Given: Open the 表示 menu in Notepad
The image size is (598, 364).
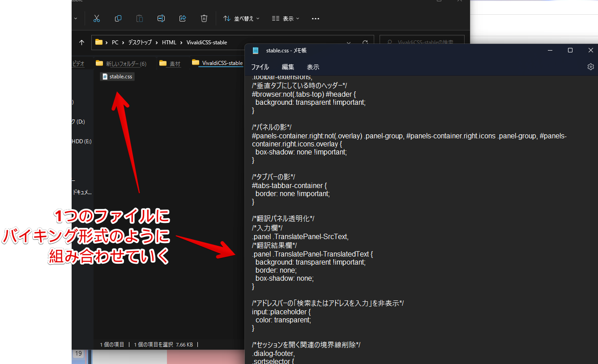Looking at the screenshot, I should click(313, 67).
